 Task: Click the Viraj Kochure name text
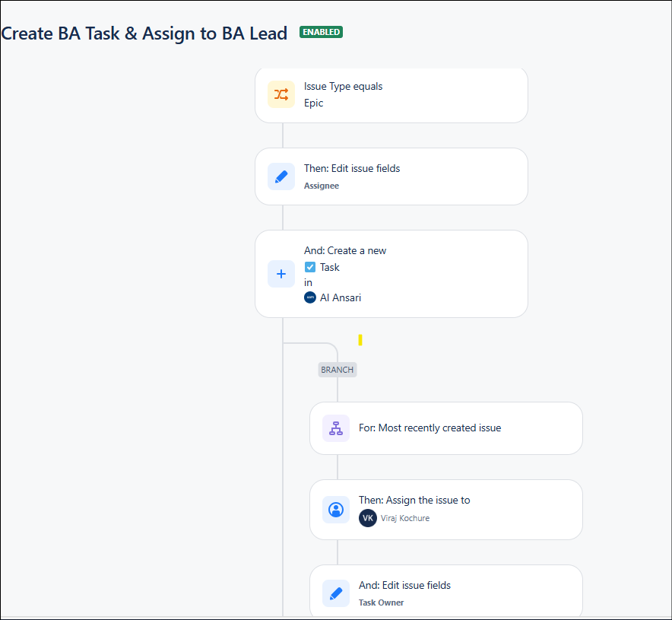point(405,518)
